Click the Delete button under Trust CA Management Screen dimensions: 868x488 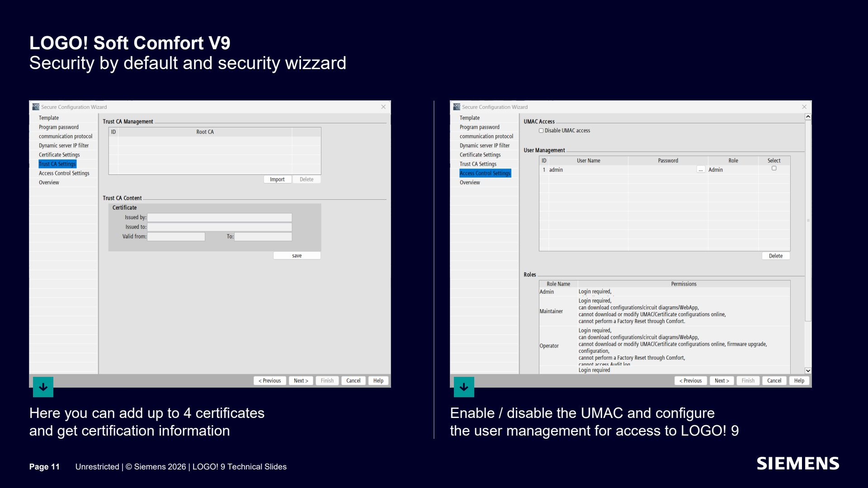pyautogui.click(x=306, y=179)
